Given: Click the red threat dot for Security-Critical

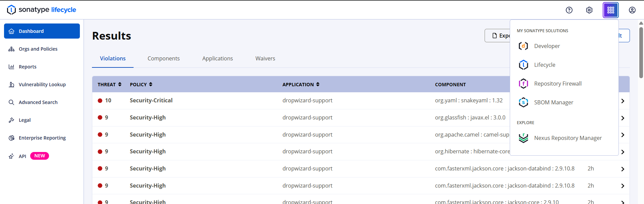Looking at the screenshot, I should click(x=100, y=100).
